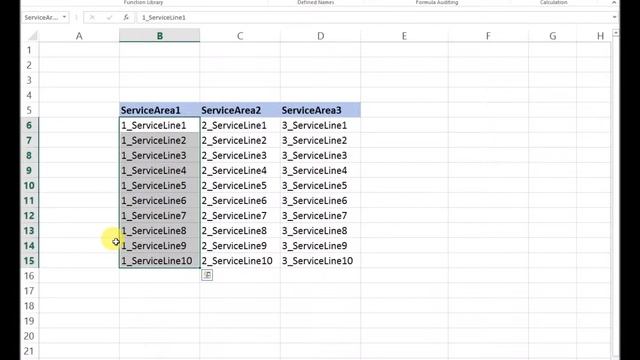Click the Insert Function fx icon
This screenshot has height=360, width=640.
pyautogui.click(x=126, y=18)
